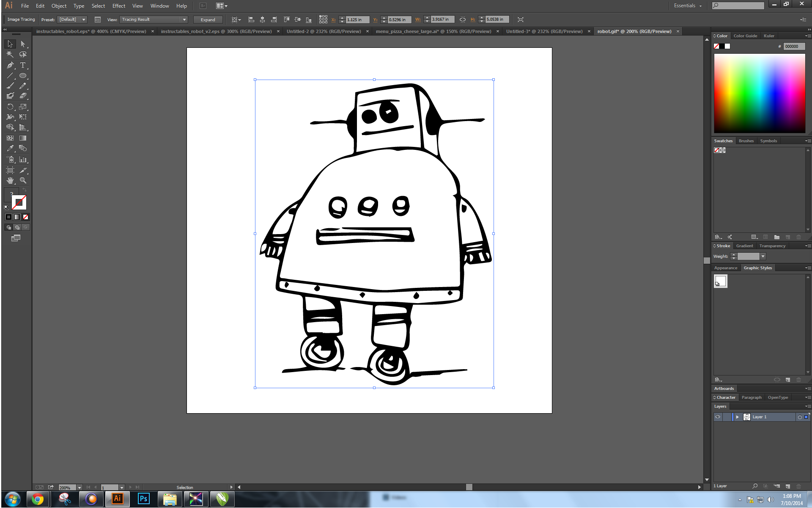Pick the Ellipse tool
Screen dimensions: 812x508
click(x=23, y=76)
